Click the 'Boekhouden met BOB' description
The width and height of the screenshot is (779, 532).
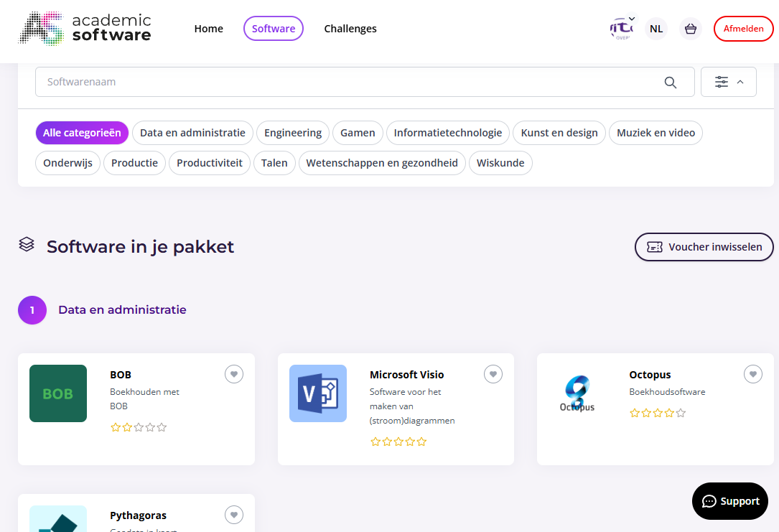pos(144,399)
